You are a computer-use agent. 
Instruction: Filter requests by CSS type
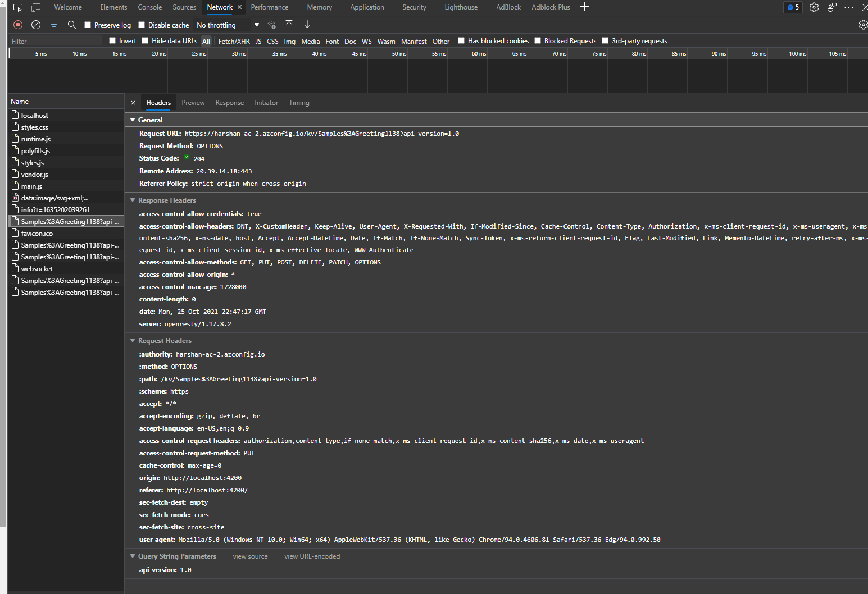[x=272, y=41]
